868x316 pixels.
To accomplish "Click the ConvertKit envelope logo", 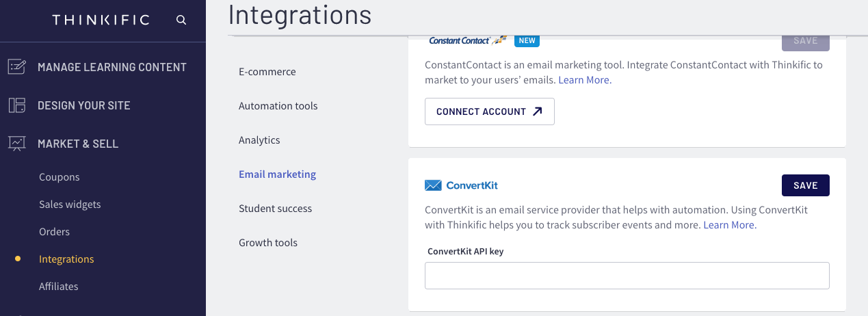I will (433, 185).
